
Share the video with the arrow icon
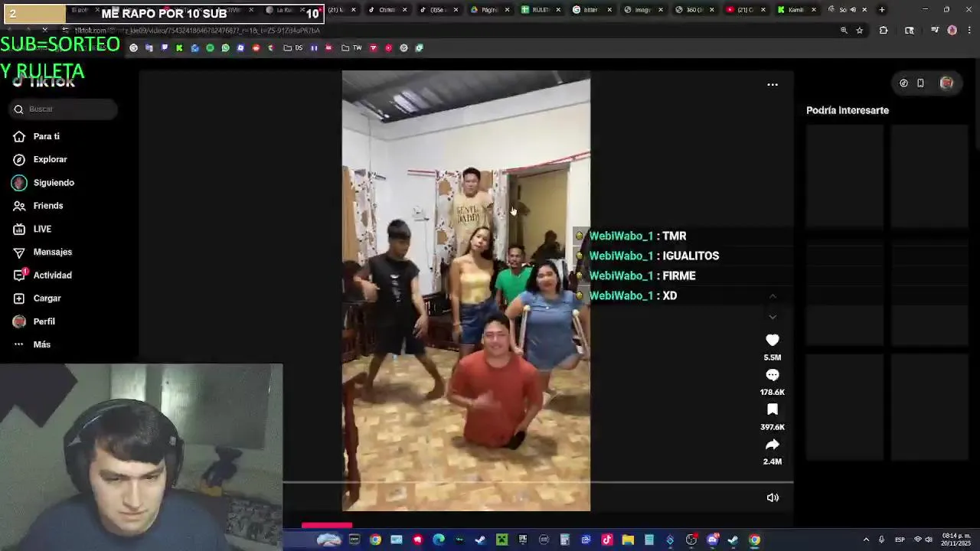[x=773, y=445]
